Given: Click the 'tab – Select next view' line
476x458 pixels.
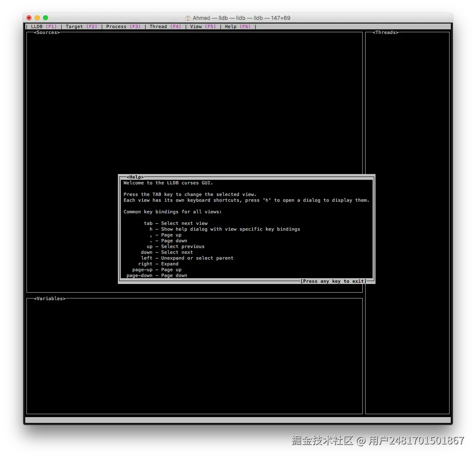Looking at the screenshot, I should coord(176,223).
